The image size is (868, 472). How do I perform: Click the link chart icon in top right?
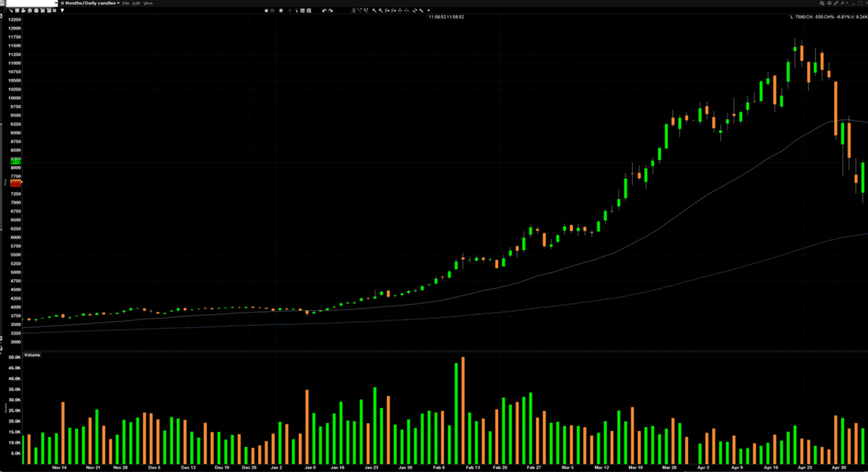pos(836,4)
